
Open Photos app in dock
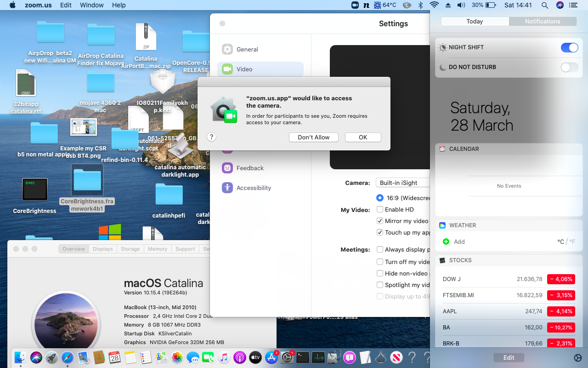(177, 357)
